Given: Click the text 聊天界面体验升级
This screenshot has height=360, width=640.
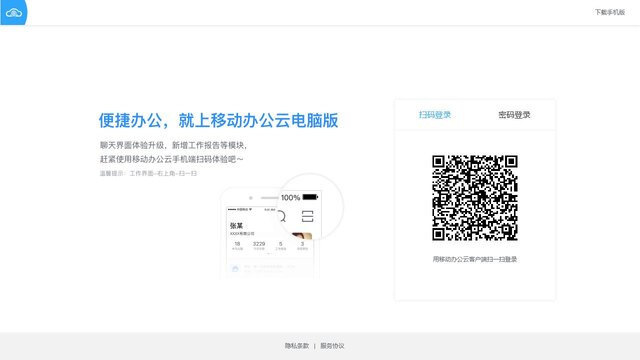Looking at the screenshot, I should click(x=132, y=145).
